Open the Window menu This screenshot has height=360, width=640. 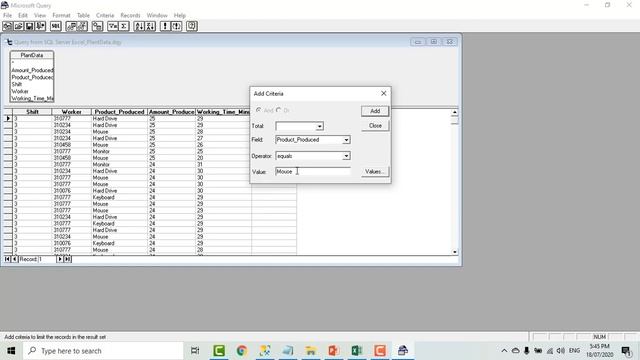point(157,16)
